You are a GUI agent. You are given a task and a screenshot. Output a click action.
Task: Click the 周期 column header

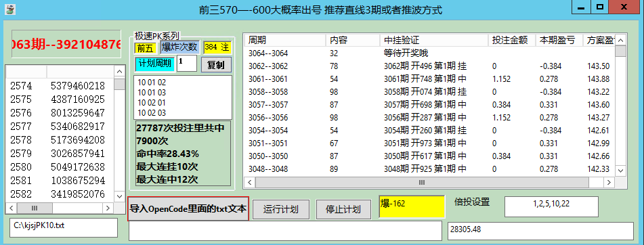286,40
